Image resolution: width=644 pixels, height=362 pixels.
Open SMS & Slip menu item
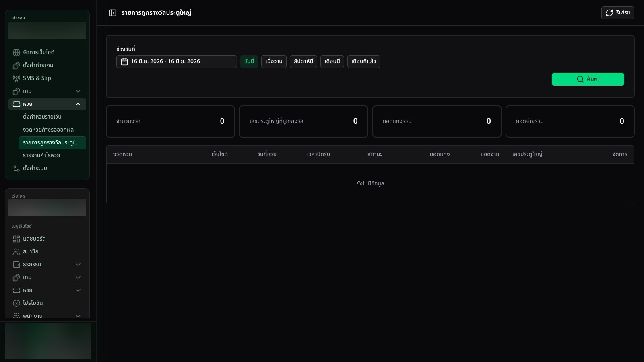(x=47, y=78)
